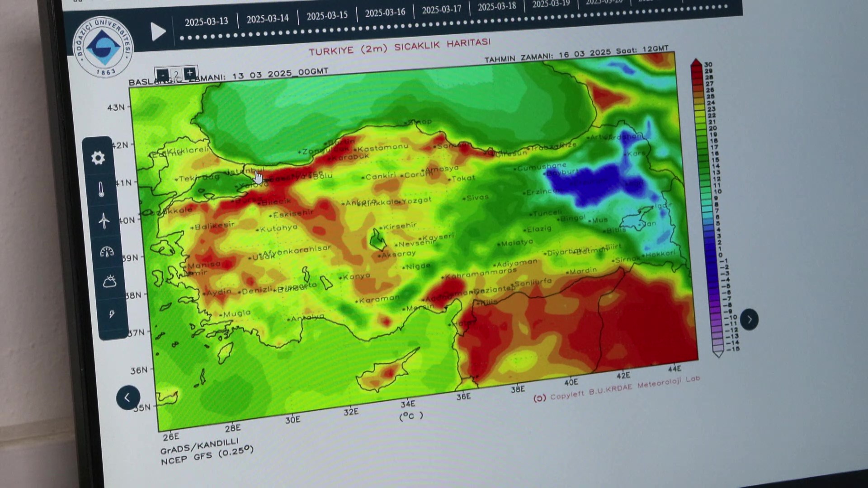The image size is (868, 488).
Task: Select the pressure gauge map icon
Action: (x=107, y=252)
